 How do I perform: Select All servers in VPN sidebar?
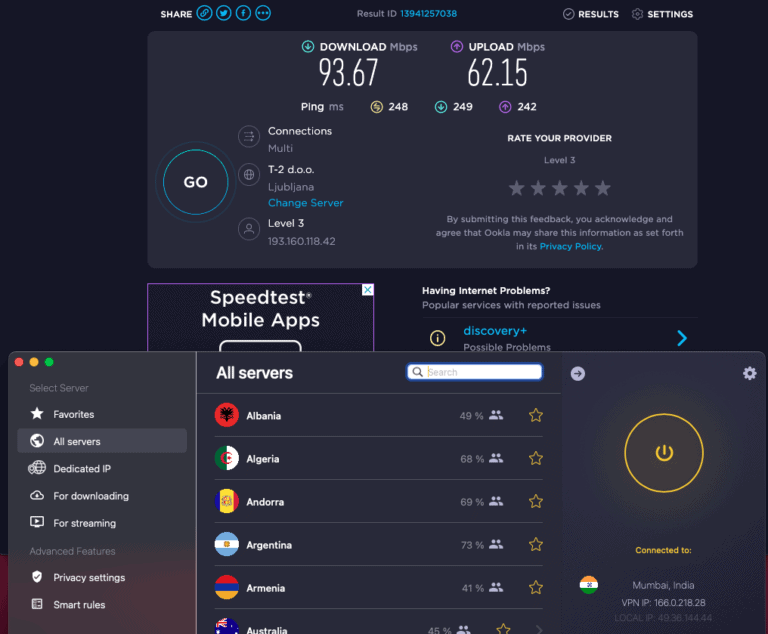pos(102,441)
